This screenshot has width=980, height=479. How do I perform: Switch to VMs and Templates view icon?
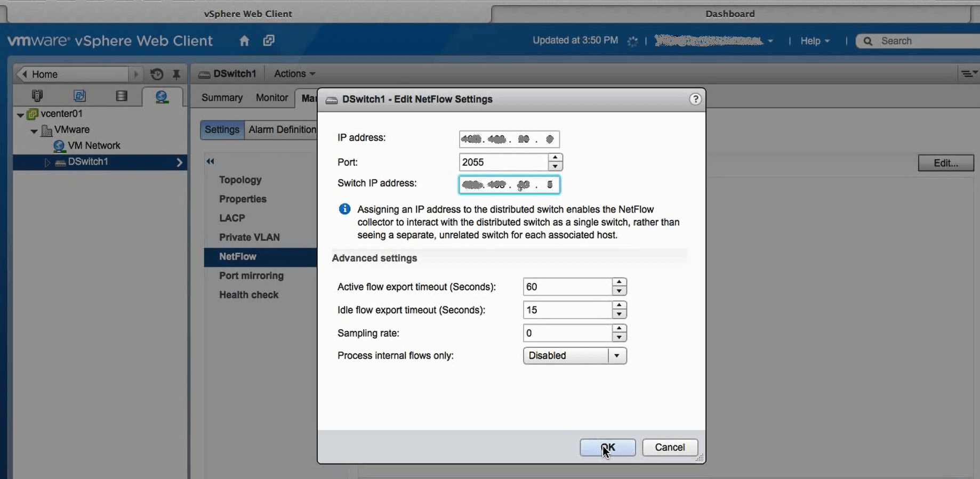tap(79, 96)
